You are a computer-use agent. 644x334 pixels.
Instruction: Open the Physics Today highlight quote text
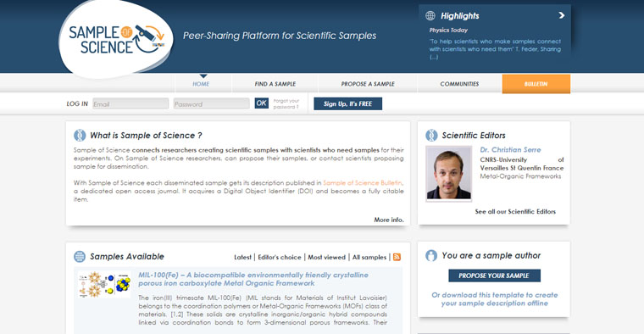tap(495, 49)
